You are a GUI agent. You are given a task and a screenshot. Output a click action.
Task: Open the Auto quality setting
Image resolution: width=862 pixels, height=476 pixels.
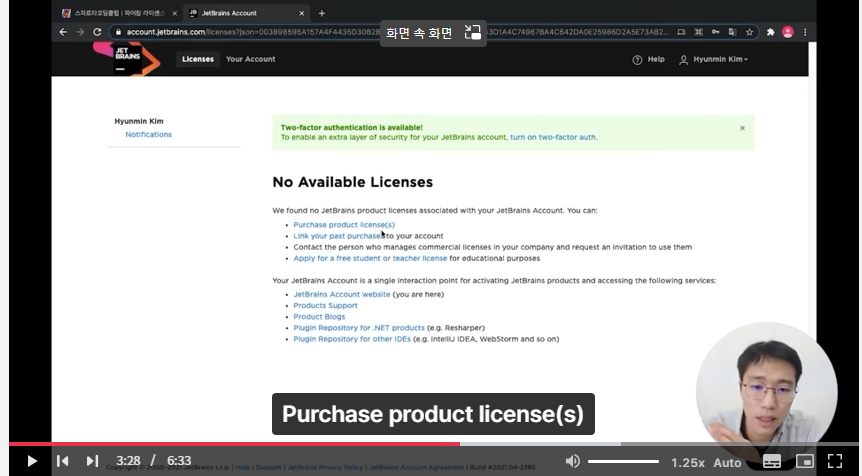click(x=727, y=463)
